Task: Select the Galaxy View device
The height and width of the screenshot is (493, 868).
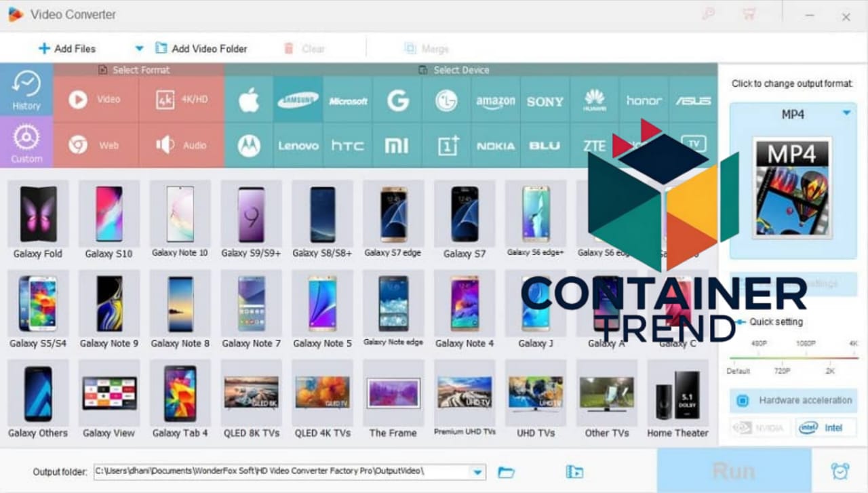Action: (x=108, y=399)
